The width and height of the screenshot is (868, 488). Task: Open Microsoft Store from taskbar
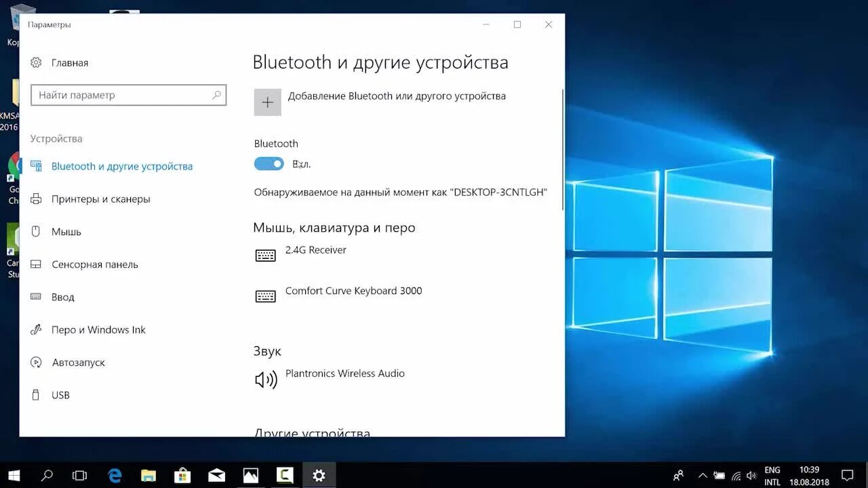[x=182, y=475]
